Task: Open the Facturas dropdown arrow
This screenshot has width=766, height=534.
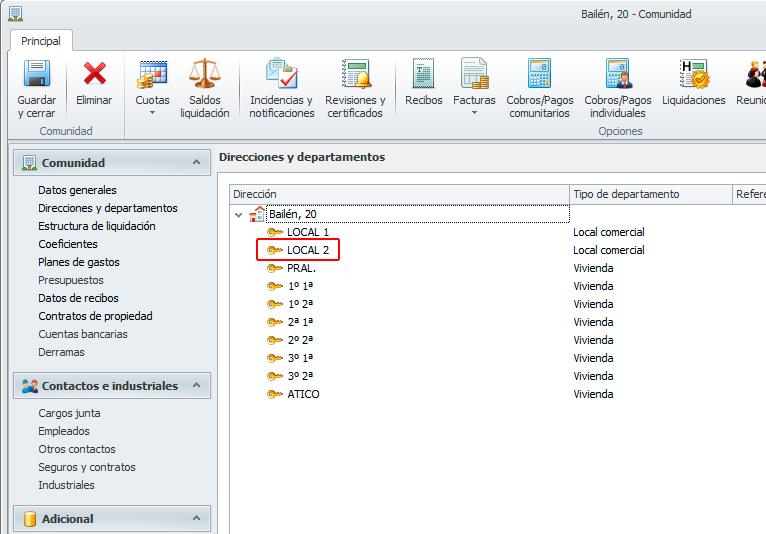Action: [x=474, y=113]
